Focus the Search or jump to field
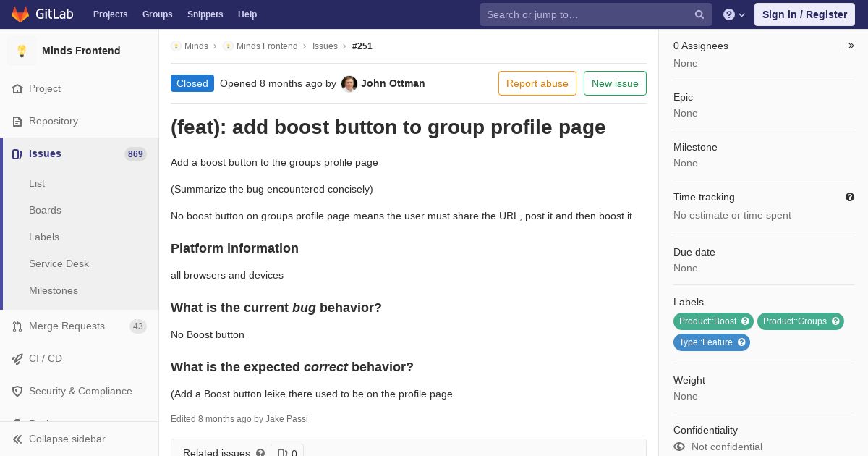 pos(596,14)
